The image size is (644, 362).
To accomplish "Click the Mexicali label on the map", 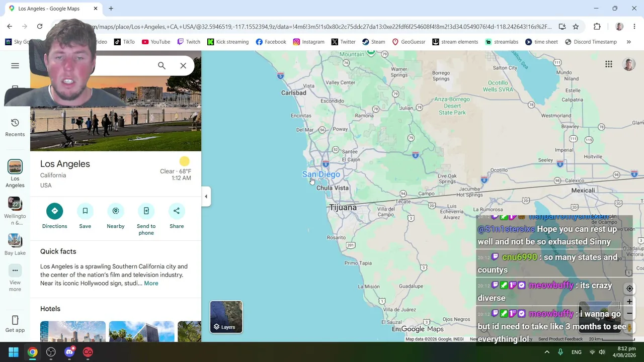I will (583, 190).
